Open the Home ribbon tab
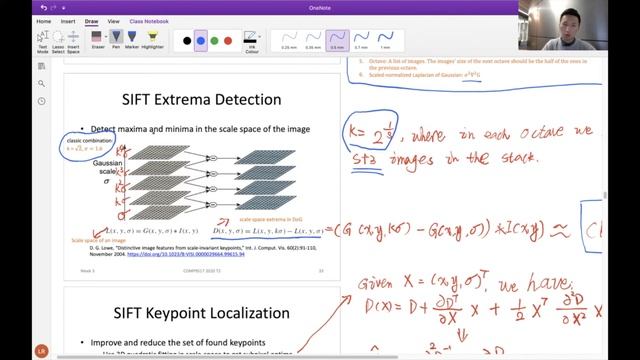 coord(44,21)
